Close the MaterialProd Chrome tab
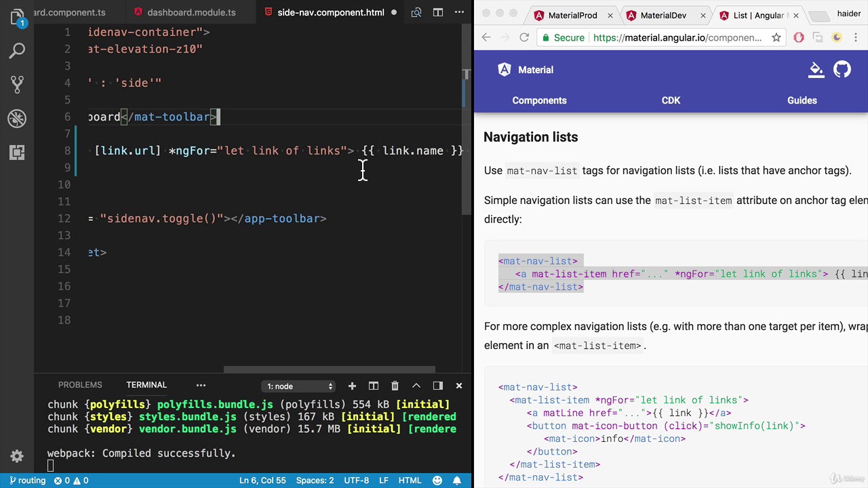This screenshot has width=868, height=488. point(610,15)
